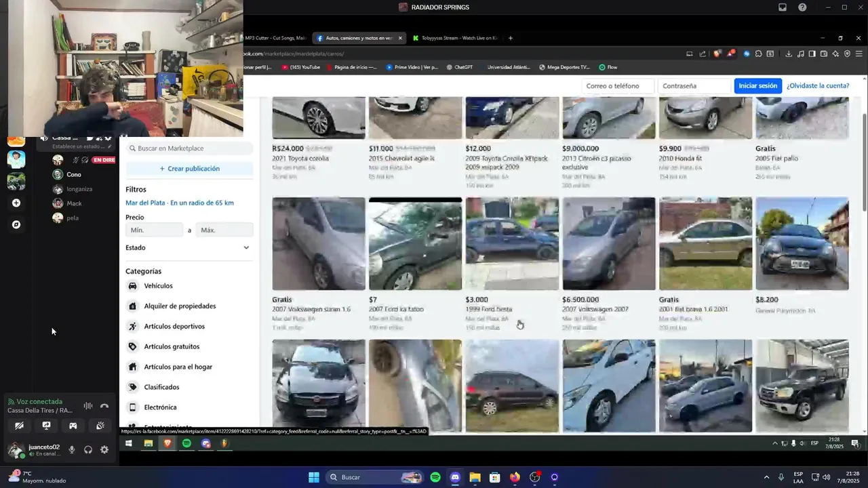868x488 pixels.
Task: Open Artículos deportivos category
Action: coord(189,327)
